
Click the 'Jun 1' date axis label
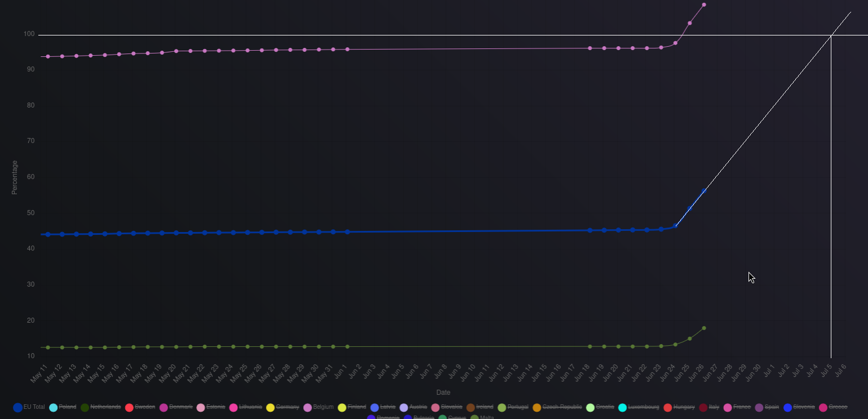pyautogui.click(x=340, y=371)
